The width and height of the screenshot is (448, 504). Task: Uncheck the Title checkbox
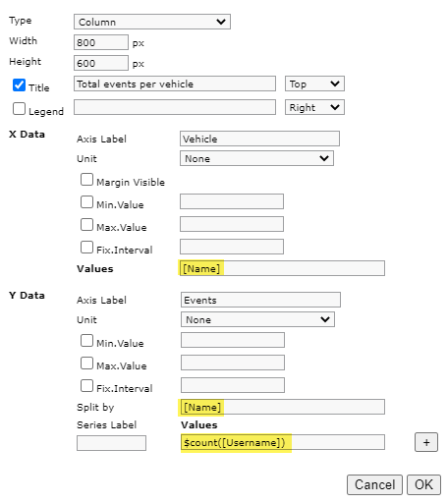pos(19,85)
